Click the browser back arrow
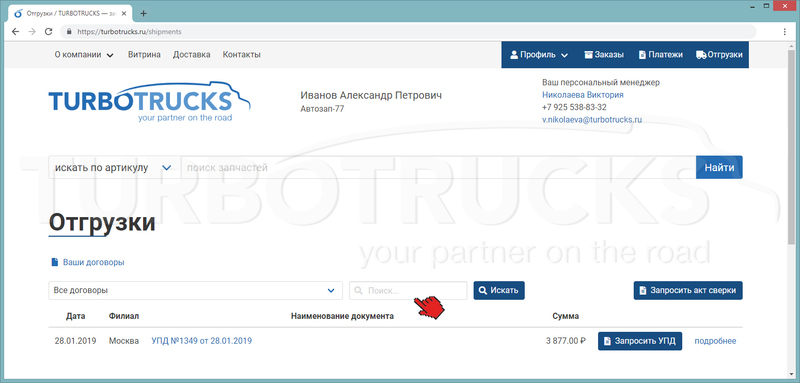 15,32
